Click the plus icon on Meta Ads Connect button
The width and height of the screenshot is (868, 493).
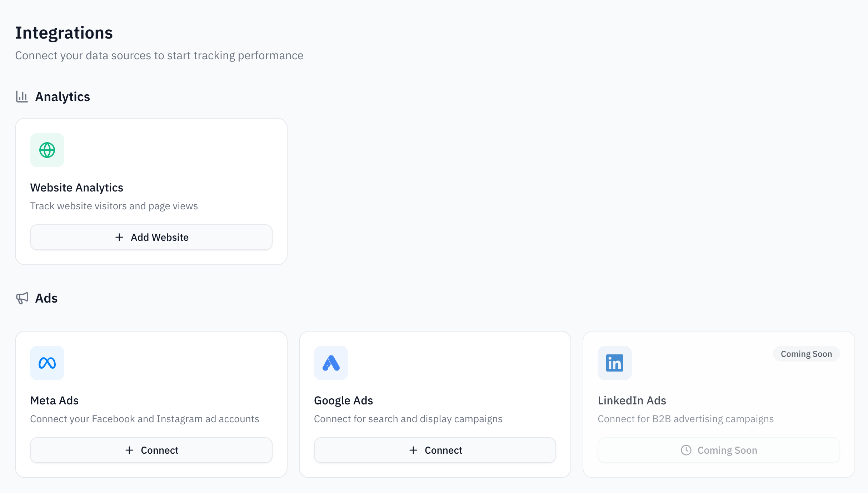click(x=129, y=450)
